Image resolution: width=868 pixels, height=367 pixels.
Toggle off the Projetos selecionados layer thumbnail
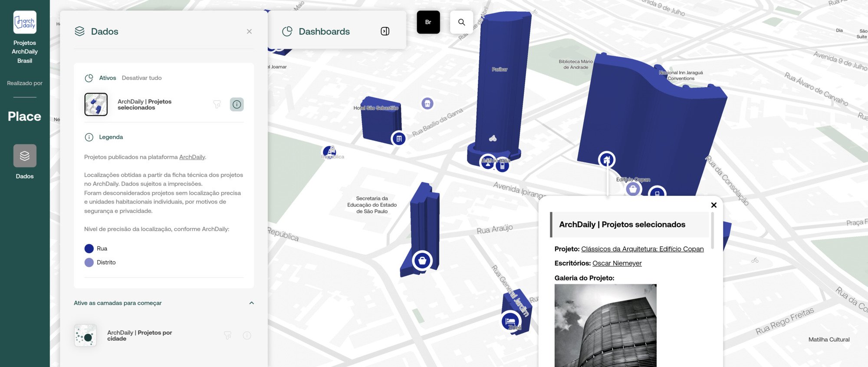tap(96, 104)
